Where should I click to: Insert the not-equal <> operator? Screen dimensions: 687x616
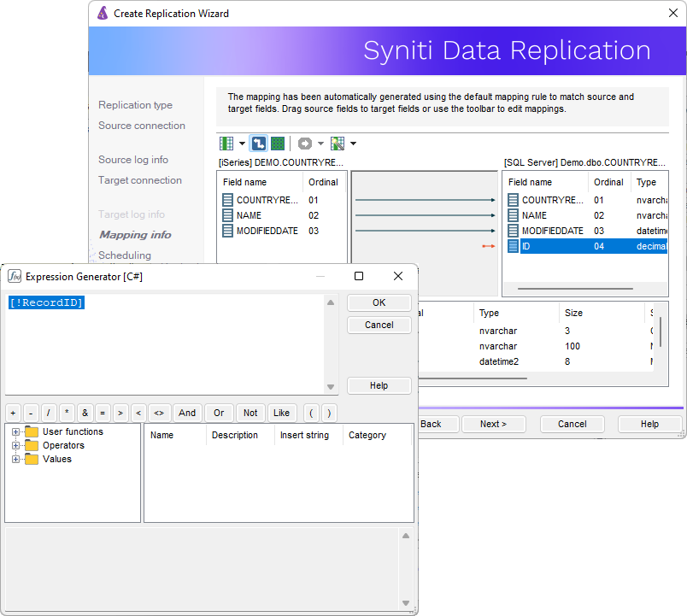pos(159,413)
